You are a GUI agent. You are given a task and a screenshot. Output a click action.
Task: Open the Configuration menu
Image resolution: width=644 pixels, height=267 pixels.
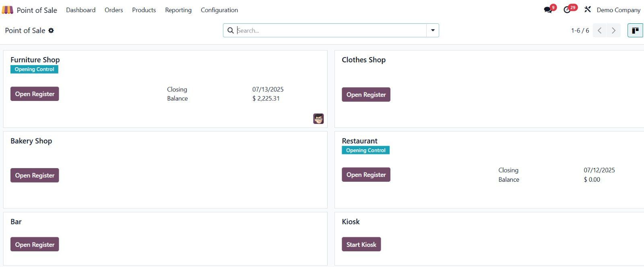point(219,10)
